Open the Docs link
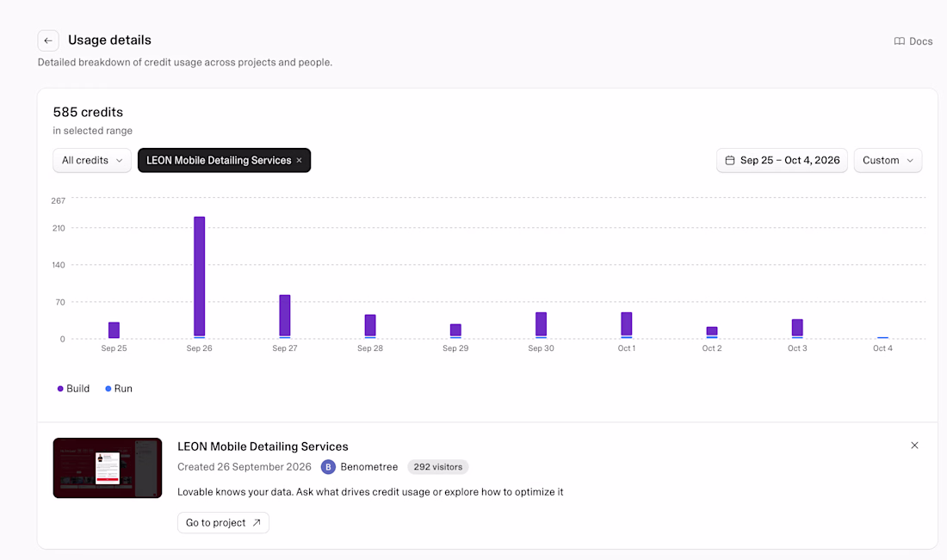This screenshot has height=560, width=947. (913, 41)
